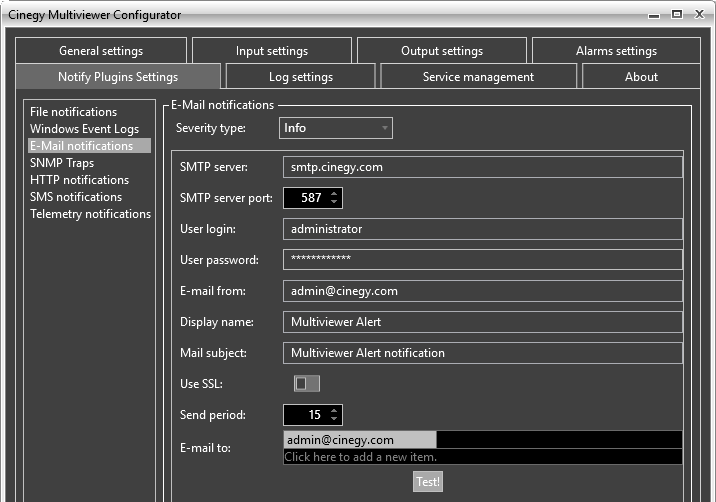The height and width of the screenshot is (502, 716).
Task: Toggle the Use SSL switch
Action: [307, 383]
